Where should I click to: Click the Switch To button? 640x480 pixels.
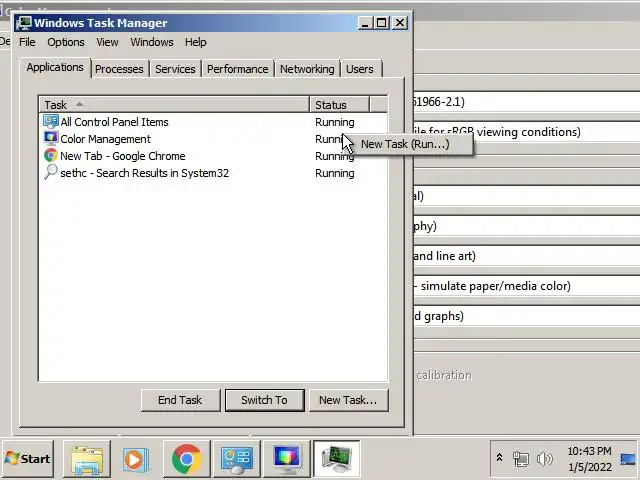[x=264, y=400]
